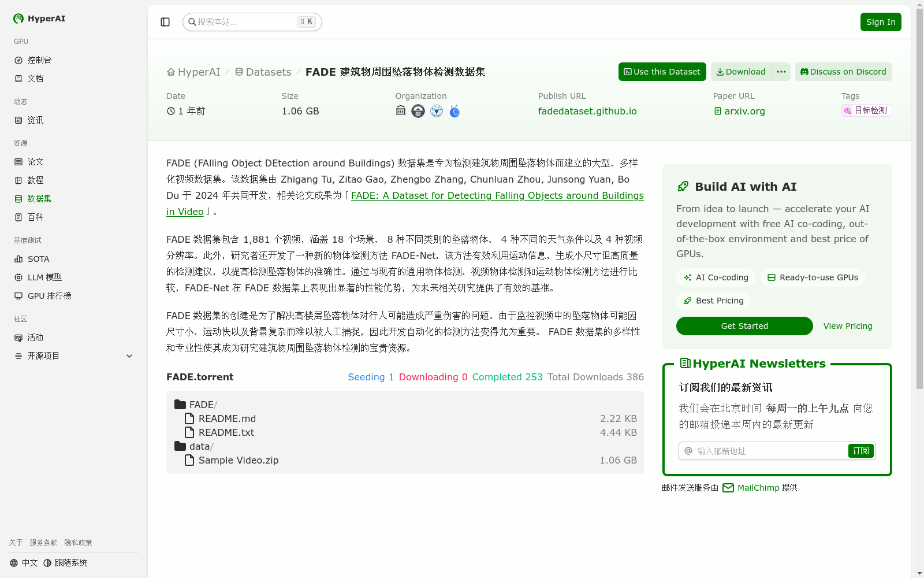The image size is (924, 578).
Task: Click Best Pricing chip
Action: click(713, 301)
